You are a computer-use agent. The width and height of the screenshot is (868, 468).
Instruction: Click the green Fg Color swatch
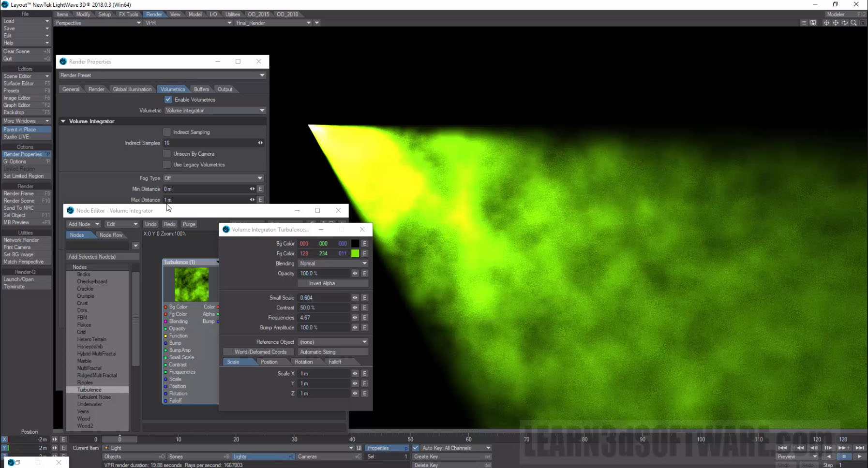click(355, 253)
